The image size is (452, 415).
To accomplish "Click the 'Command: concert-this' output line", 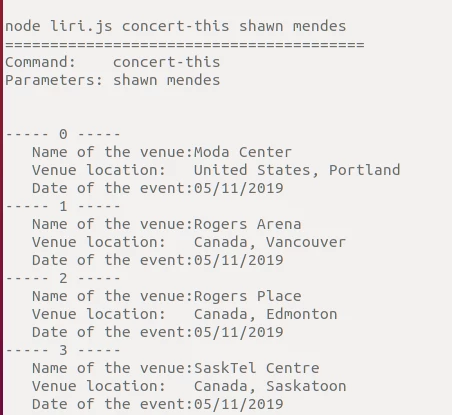I will pos(113,62).
